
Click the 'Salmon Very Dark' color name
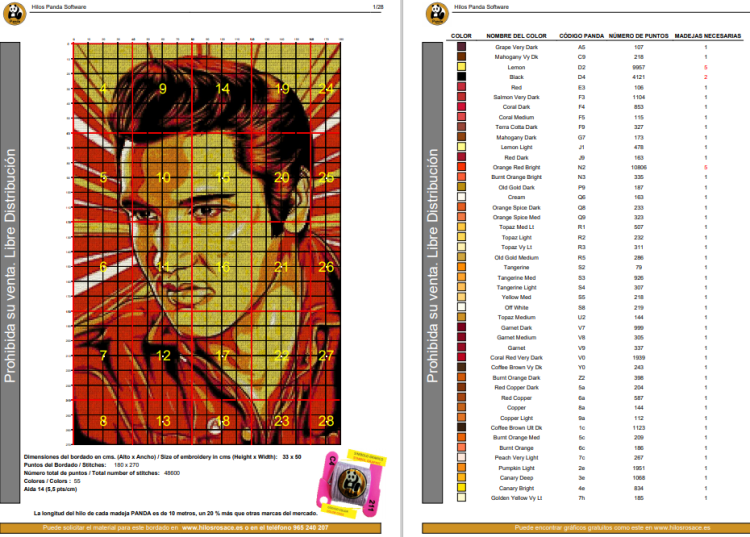click(x=516, y=97)
